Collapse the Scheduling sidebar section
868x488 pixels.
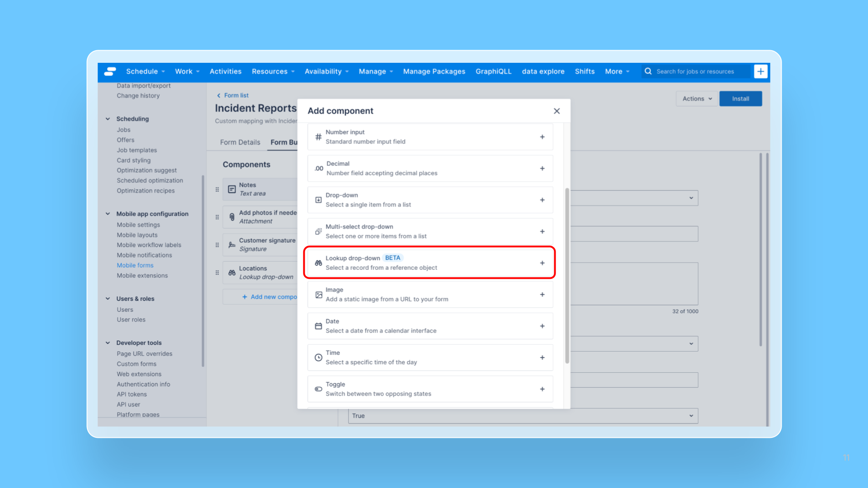(x=108, y=119)
